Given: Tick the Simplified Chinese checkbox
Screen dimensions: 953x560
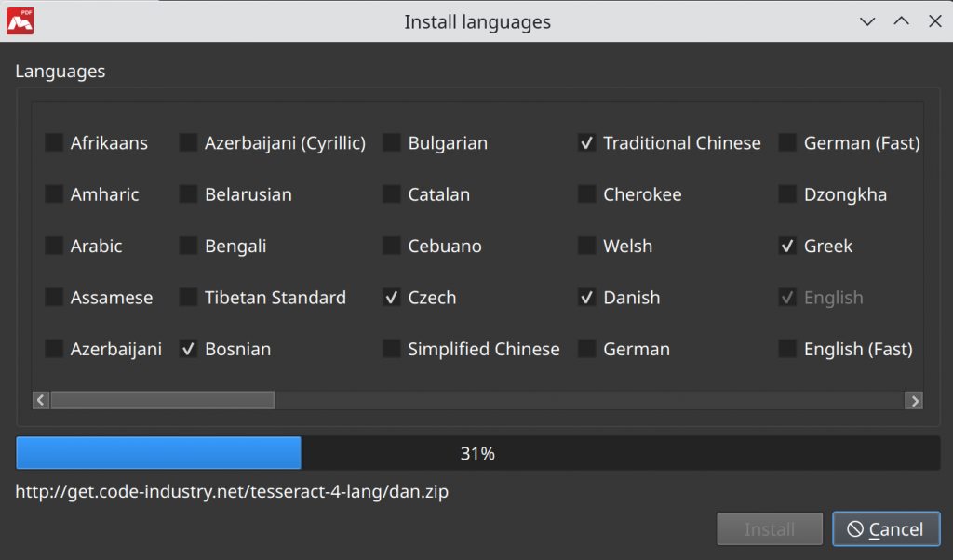Looking at the screenshot, I should point(392,350).
